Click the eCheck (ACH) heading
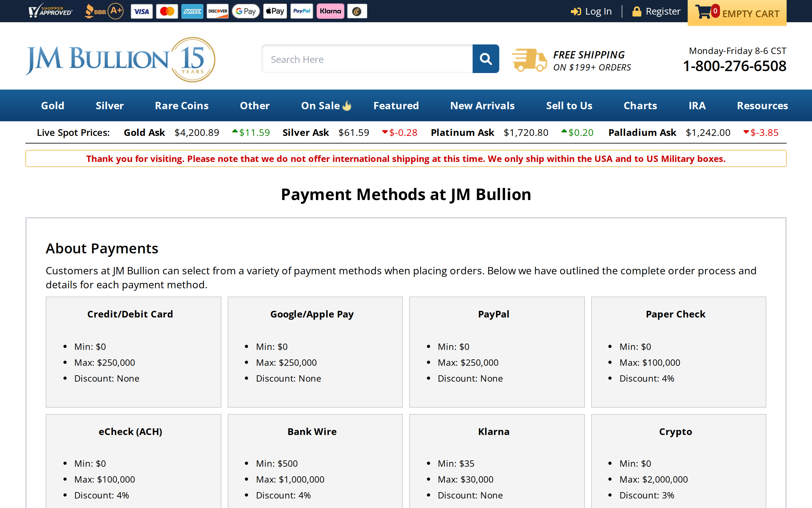The height and width of the screenshot is (508, 812). tap(130, 432)
